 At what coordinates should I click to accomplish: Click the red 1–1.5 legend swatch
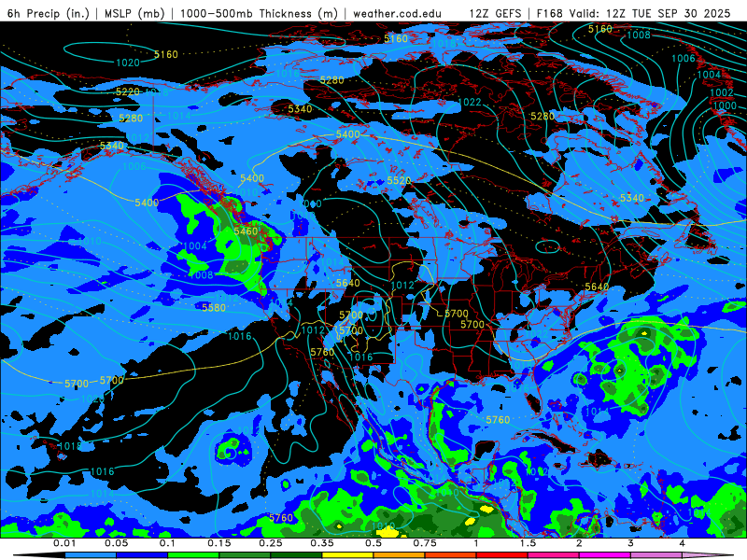[502, 555]
